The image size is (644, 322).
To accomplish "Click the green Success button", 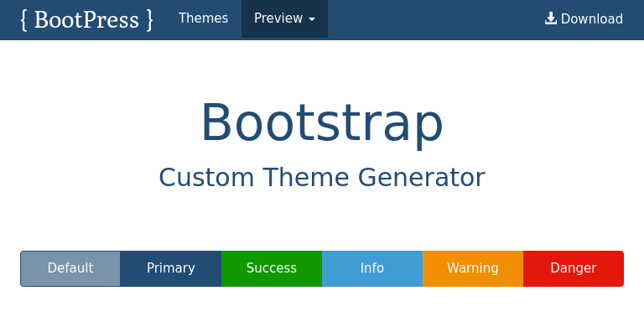I will click(272, 268).
